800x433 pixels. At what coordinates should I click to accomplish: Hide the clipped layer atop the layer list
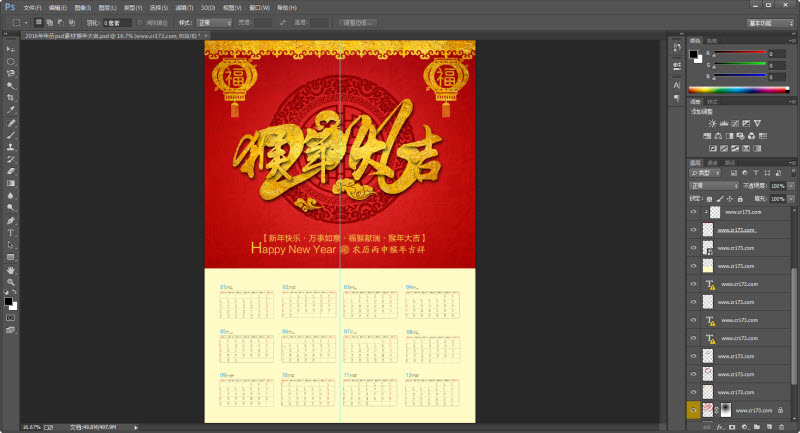pyautogui.click(x=693, y=212)
